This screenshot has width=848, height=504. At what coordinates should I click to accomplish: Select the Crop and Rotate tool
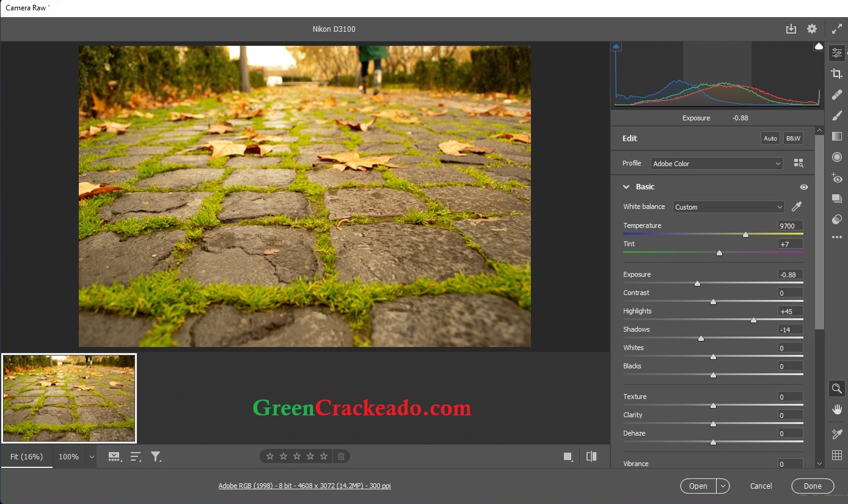837,73
